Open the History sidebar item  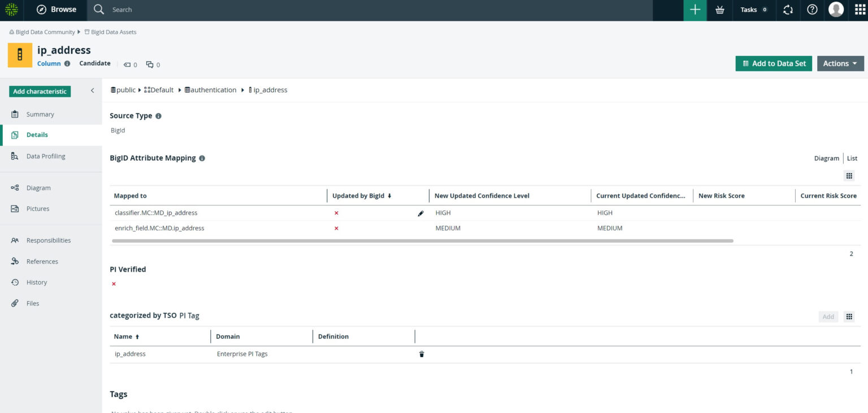click(x=36, y=282)
